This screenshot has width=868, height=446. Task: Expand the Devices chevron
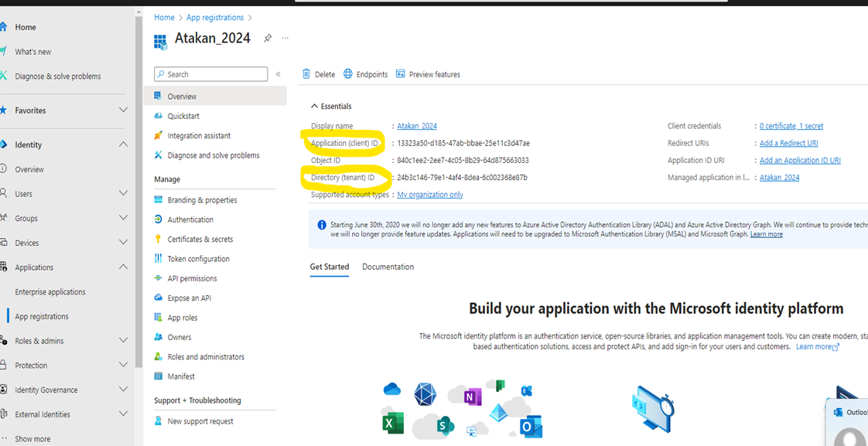tap(124, 243)
